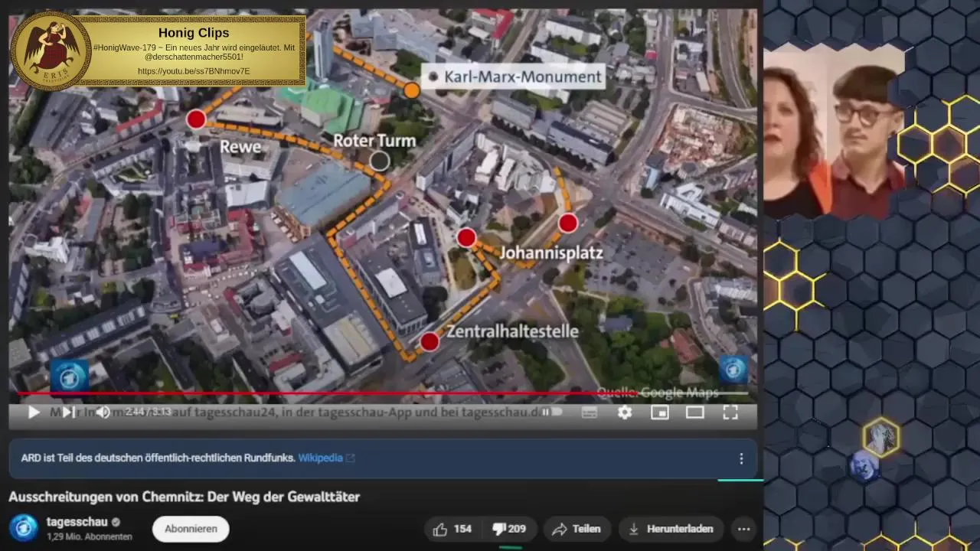Click the orange marker at Karl-Marx-Monument

411,90
